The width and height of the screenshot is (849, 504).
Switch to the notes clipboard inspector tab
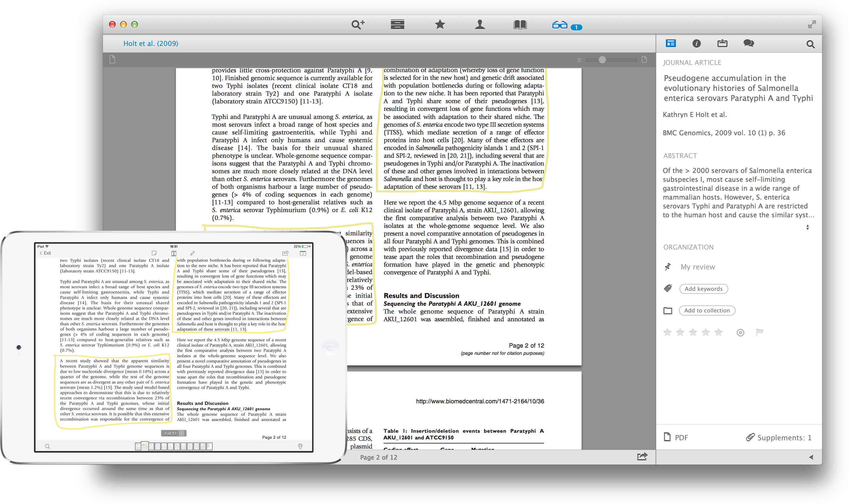pyautogui.click(x=722, y=43)
